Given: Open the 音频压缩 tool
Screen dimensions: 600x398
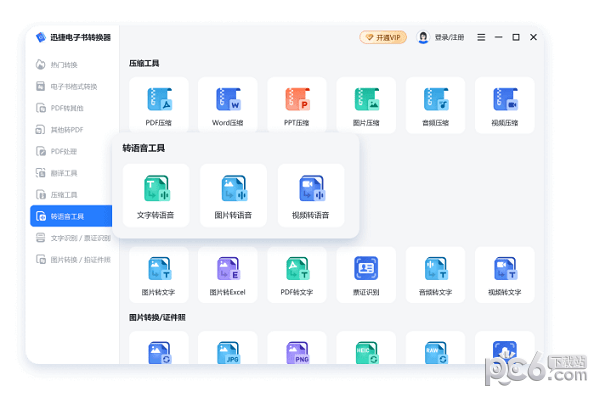Looking at the screenshot, I should click(435, 104).
